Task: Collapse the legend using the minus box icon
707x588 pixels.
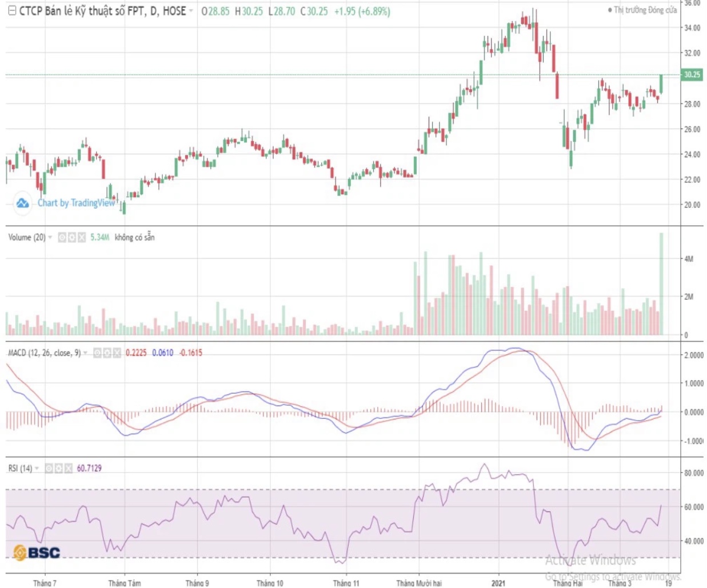Action: click(12, 11)
